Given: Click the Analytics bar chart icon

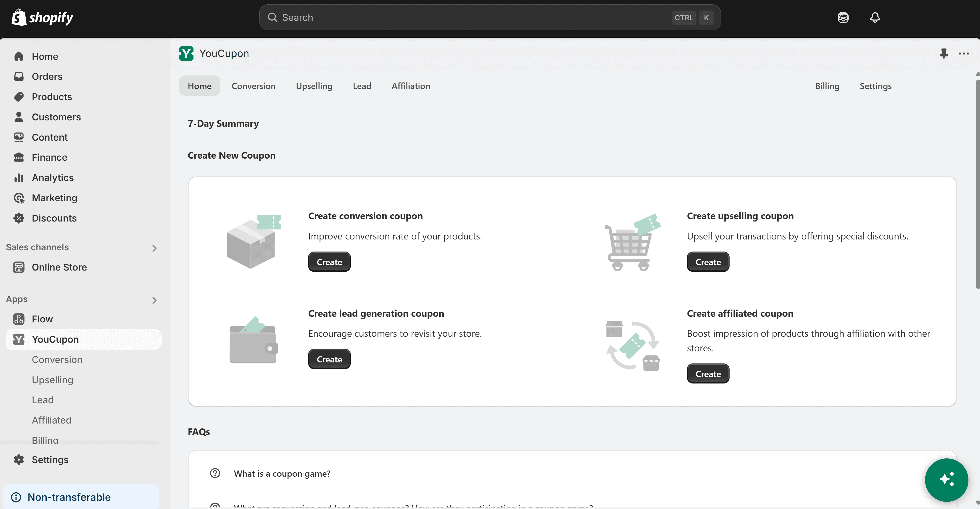Looking at the screenshot, I should [19, 178].
